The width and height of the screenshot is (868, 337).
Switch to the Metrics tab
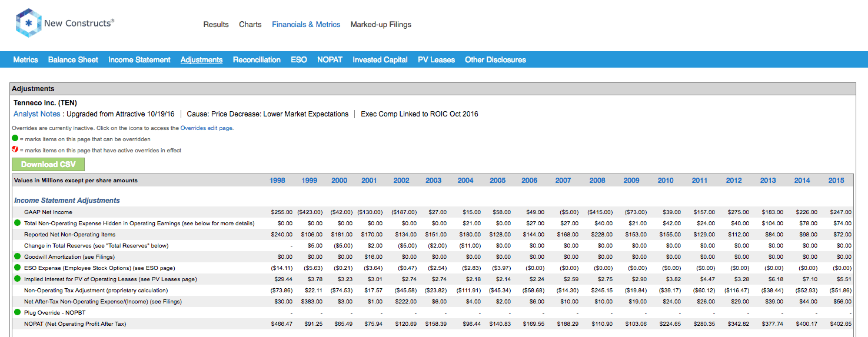coord(25,59)
